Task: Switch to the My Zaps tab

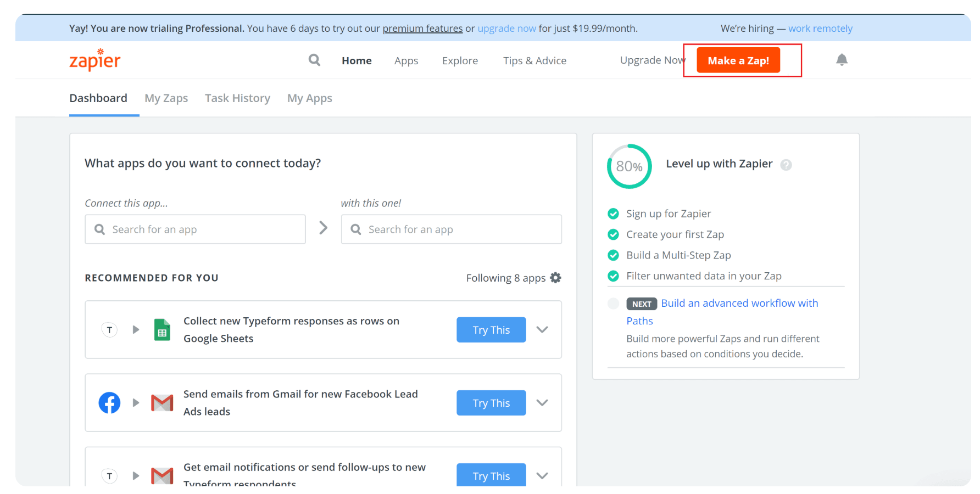Action: coord(166,98)
